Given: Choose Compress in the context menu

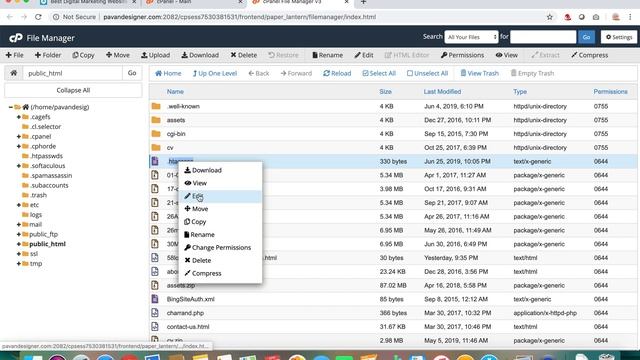Looking at the screenshot, I should (220, 273).
